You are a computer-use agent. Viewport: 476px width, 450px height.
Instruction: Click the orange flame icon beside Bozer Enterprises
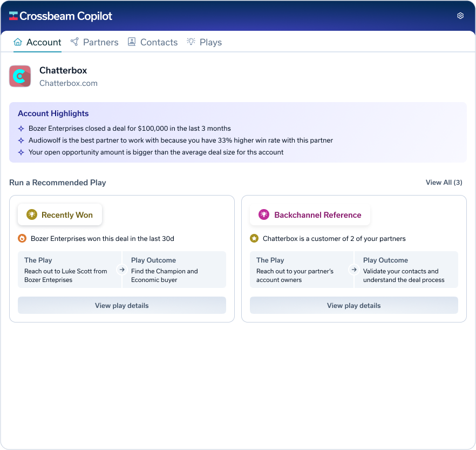22,238
